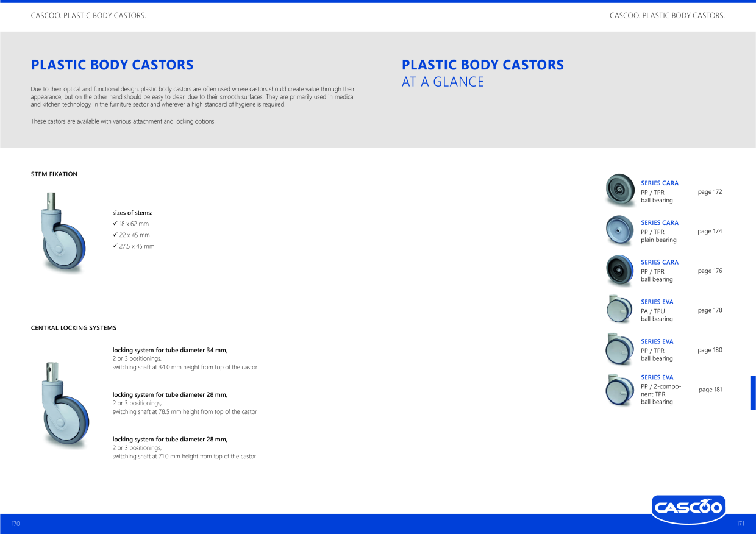
Task: Click page number 171 in the footer
Action: pos(741,524)
